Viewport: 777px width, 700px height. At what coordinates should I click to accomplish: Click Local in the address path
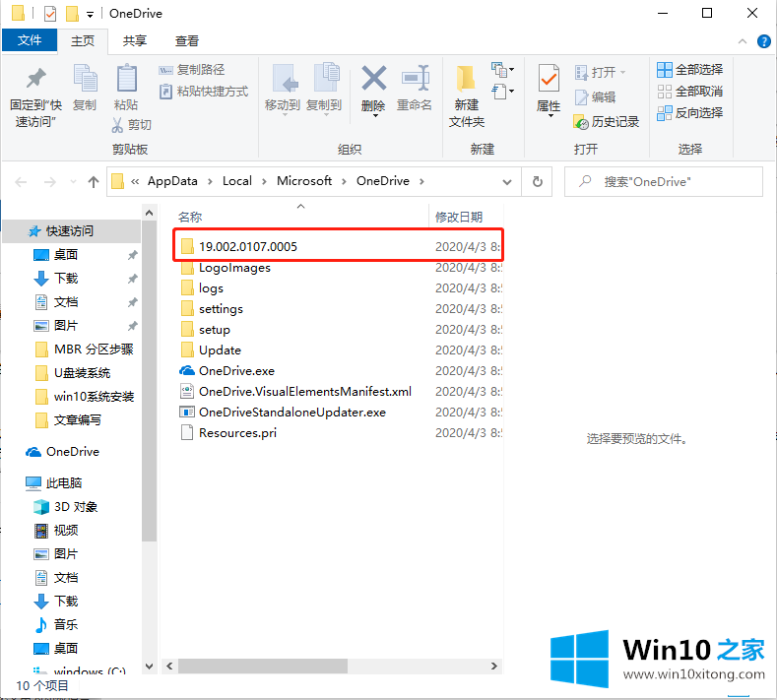(x=237, y=181)
